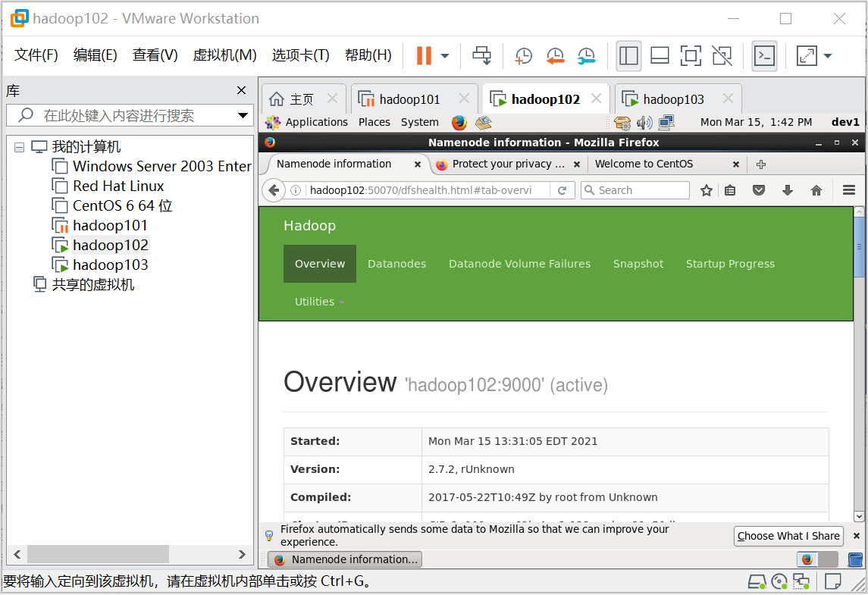The width and height of the screenshot is (868, 595).
Task: Take a snapshot with clock-plus icon
Action: coord(523,55)
